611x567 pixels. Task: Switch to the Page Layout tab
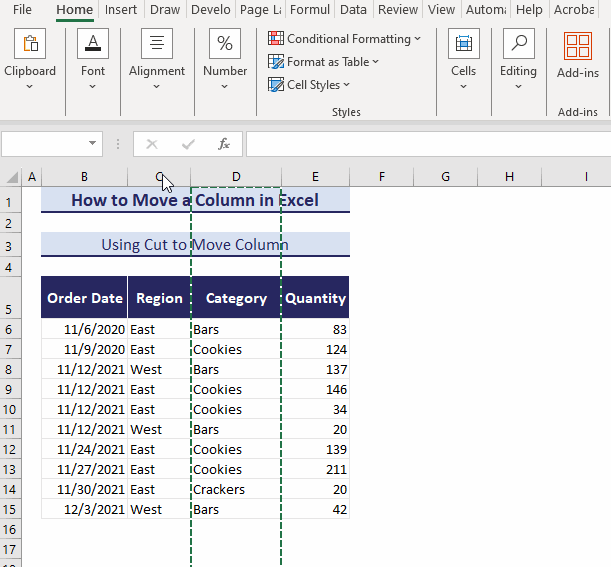tap(260, 9)
